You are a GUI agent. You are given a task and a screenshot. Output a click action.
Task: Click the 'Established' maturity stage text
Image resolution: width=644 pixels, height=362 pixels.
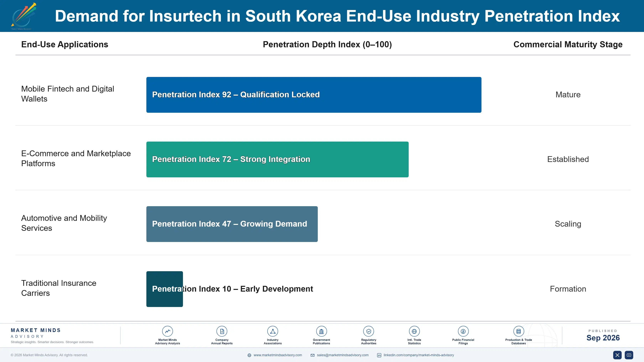568,159
